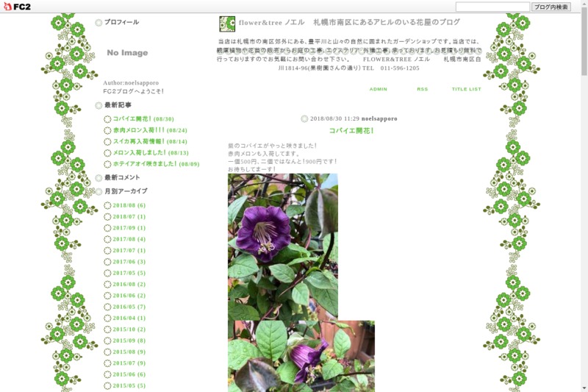Open archive 2017/09 (1)
This screenshot has height=392, width=588.
[x=129, y=228]
